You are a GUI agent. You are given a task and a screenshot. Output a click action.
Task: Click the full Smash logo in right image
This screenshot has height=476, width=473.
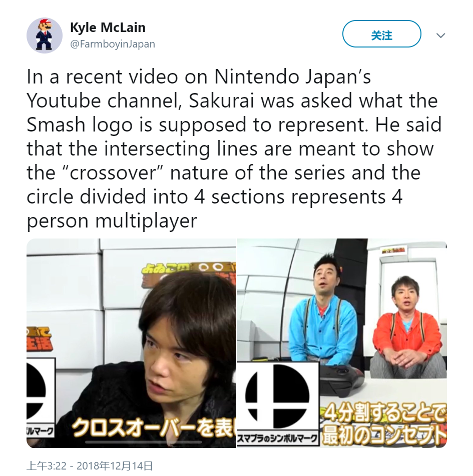coord(277,396)
